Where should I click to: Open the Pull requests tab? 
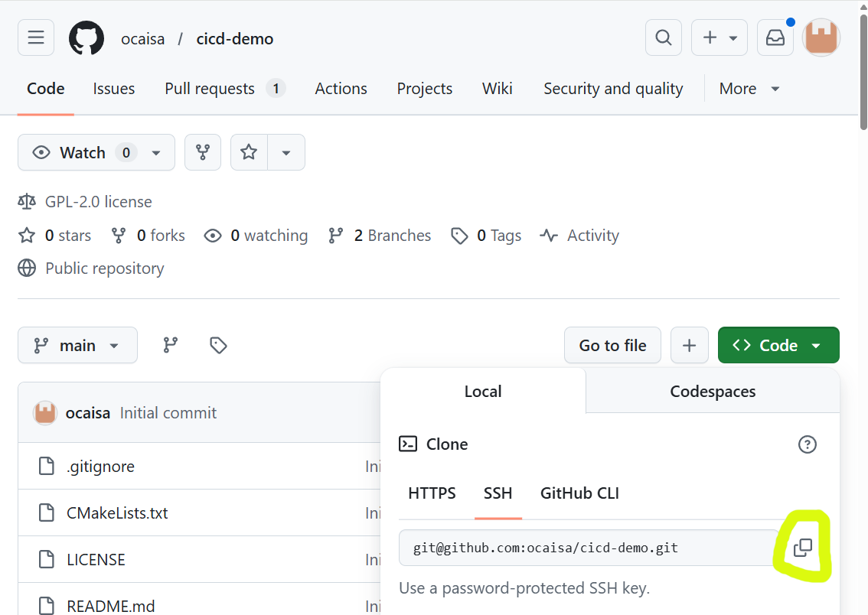click(x=225, y=89)
